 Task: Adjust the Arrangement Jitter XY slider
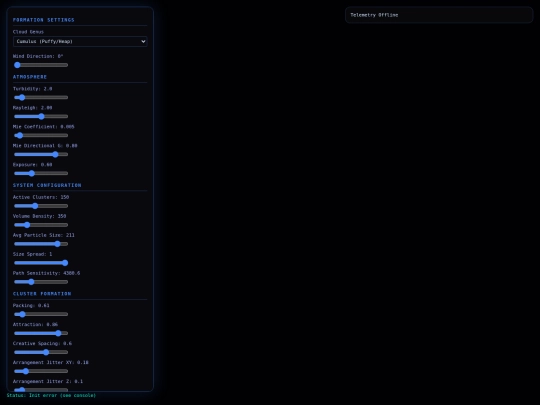click(41, 371)
